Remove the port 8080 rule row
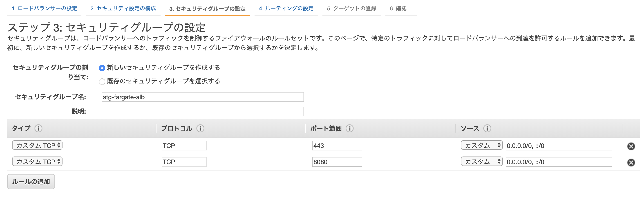Screen dimensions: 644x198 click(x=631, y=162)
